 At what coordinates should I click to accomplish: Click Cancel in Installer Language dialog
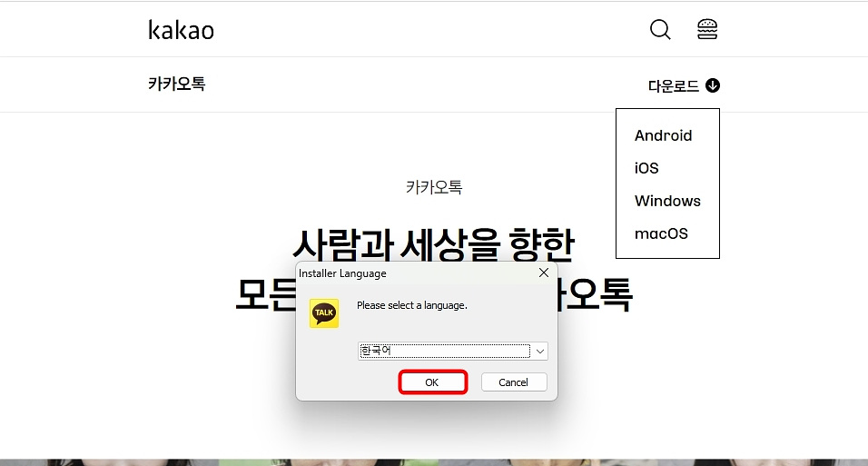(x=514, y=382)
